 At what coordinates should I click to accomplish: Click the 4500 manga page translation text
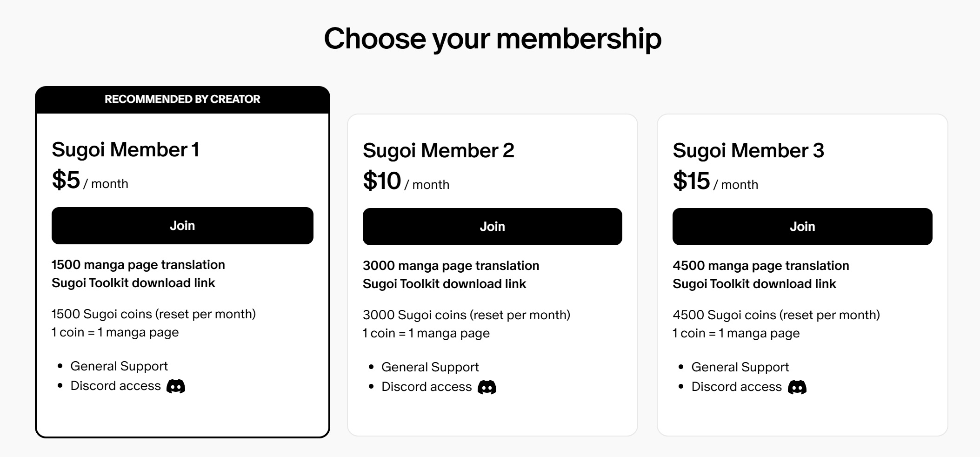tap(760, 266)
